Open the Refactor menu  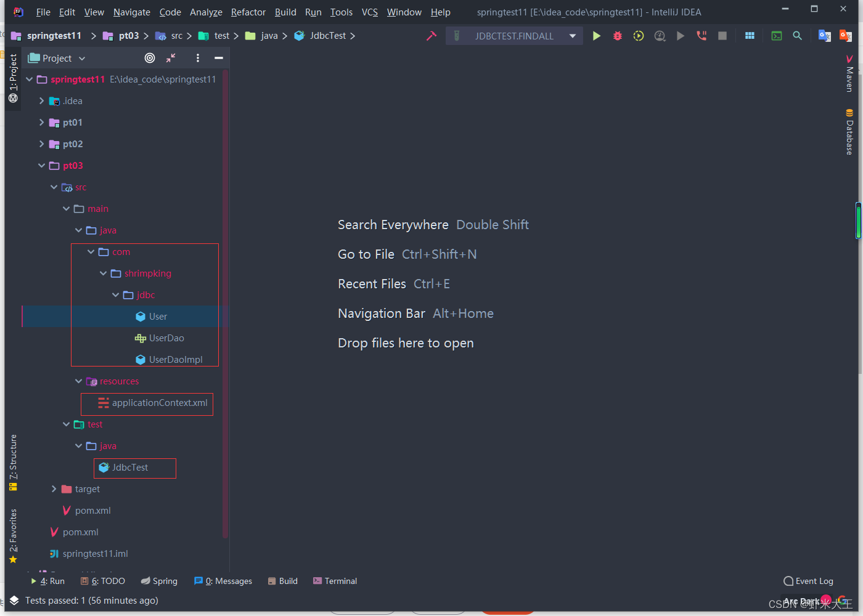coord(248,12)
